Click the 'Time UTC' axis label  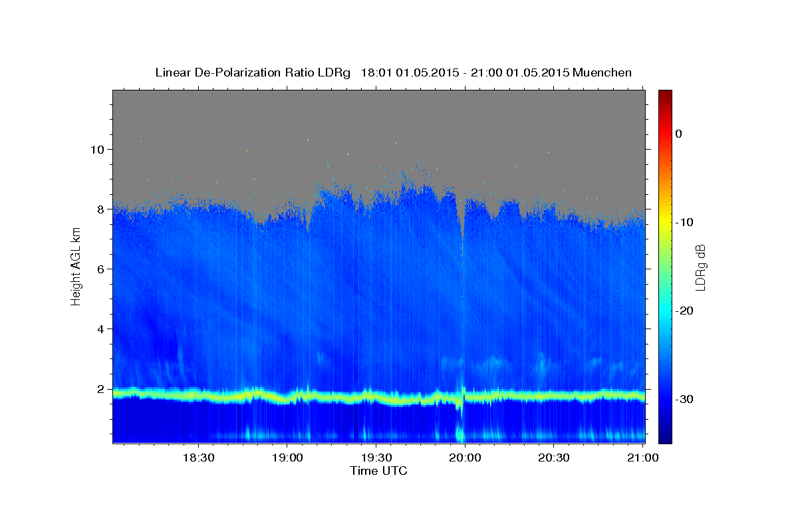pos(378,471)
